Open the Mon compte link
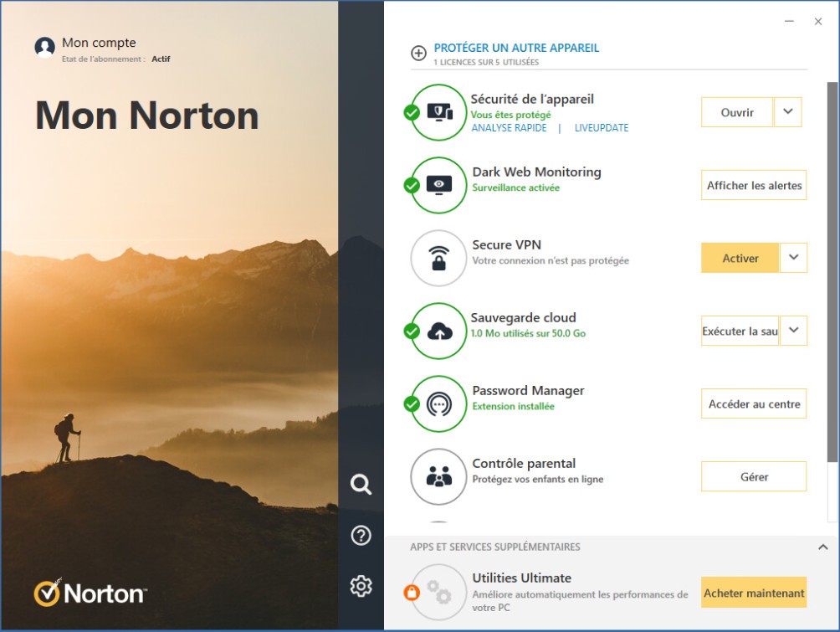840x632 pixels. tap(99, 43)
